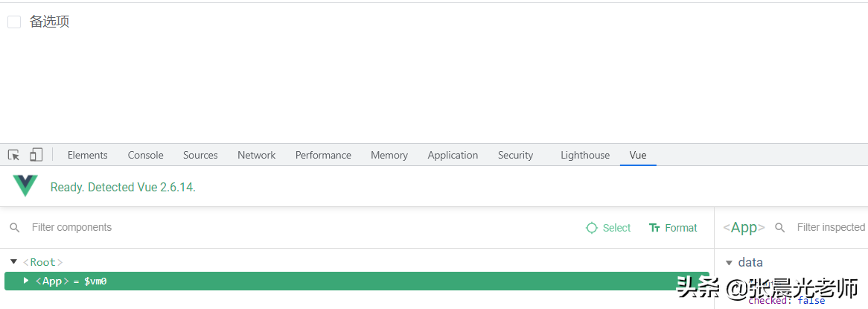Viewport: 868px width, 309px height.
Task: Open the Network tab
Action: click(257, 155)
